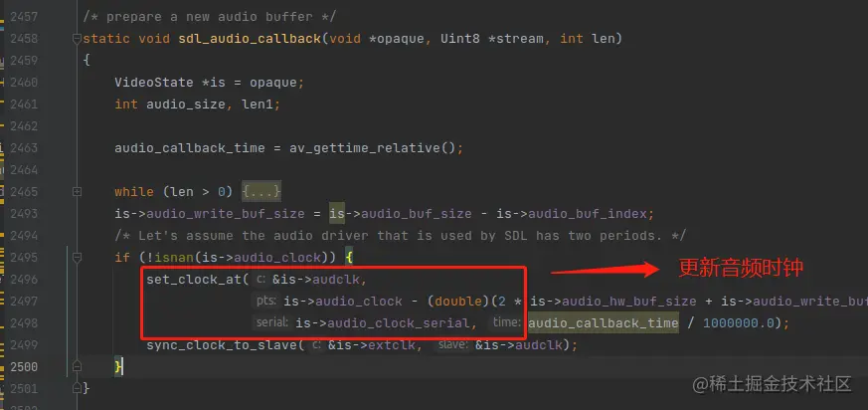Click the VideoState type on line 2460
This screenshot has width=868, height=410.
point(154,83)
